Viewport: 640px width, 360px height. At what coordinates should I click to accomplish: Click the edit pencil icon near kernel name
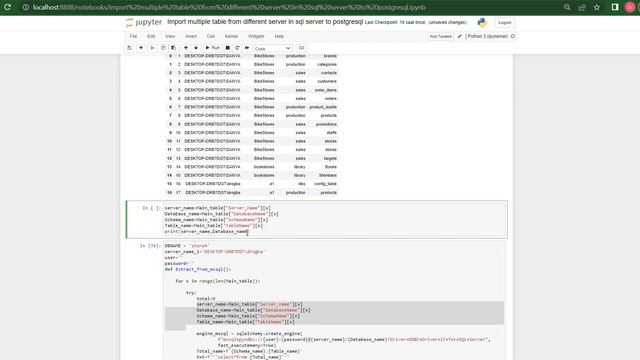pos(460,36)
